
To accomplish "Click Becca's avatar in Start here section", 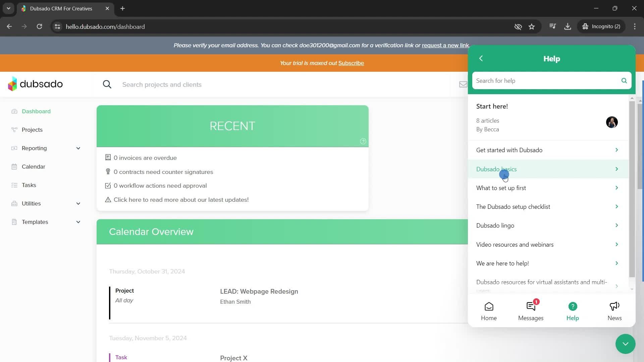I will 612,122.
